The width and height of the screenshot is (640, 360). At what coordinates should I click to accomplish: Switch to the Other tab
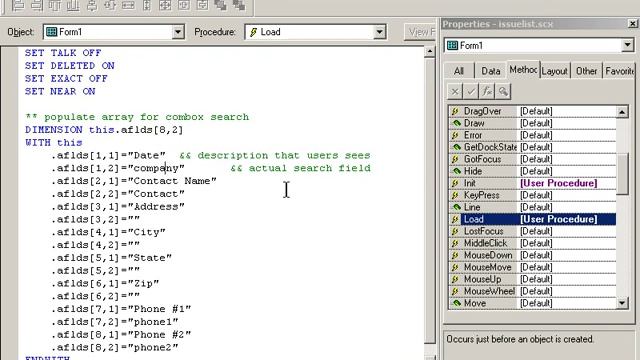point(586,71)
